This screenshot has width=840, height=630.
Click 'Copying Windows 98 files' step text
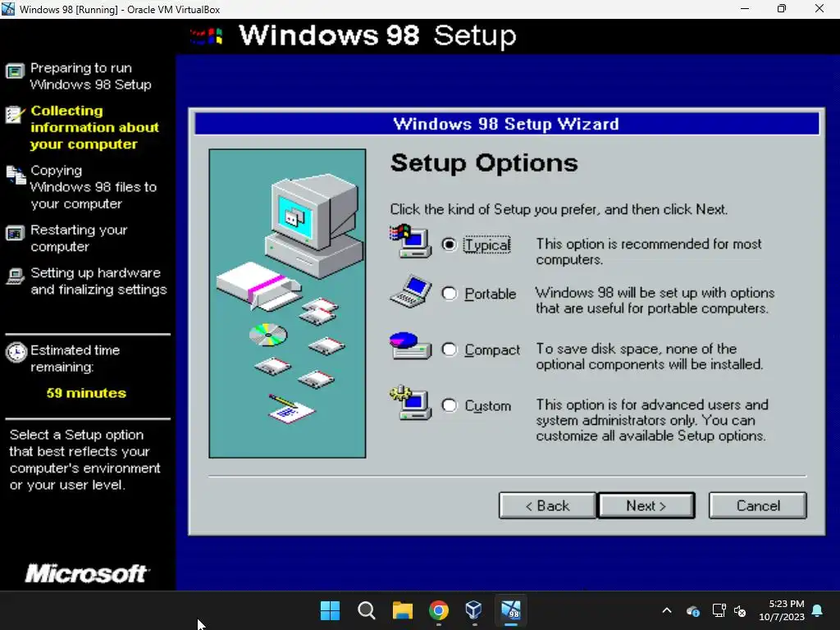pos(94,187)
